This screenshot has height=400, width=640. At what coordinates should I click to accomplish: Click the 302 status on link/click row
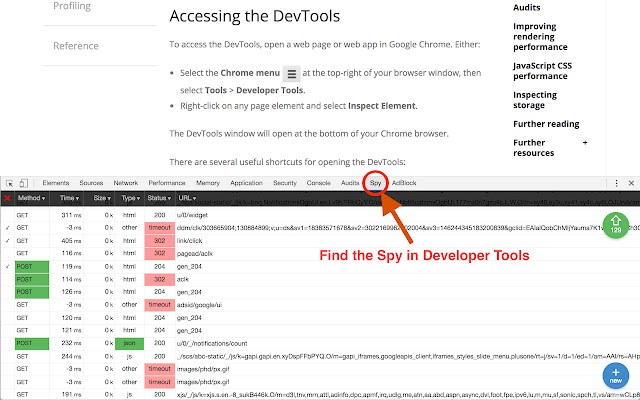pos(160,241)
